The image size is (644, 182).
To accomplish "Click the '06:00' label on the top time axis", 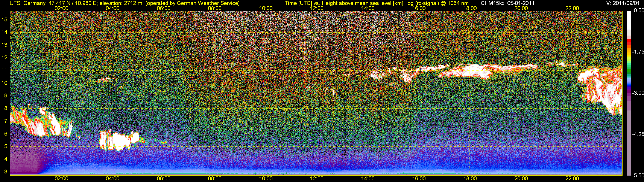I will pyautogui.click(x=164, y=8).
